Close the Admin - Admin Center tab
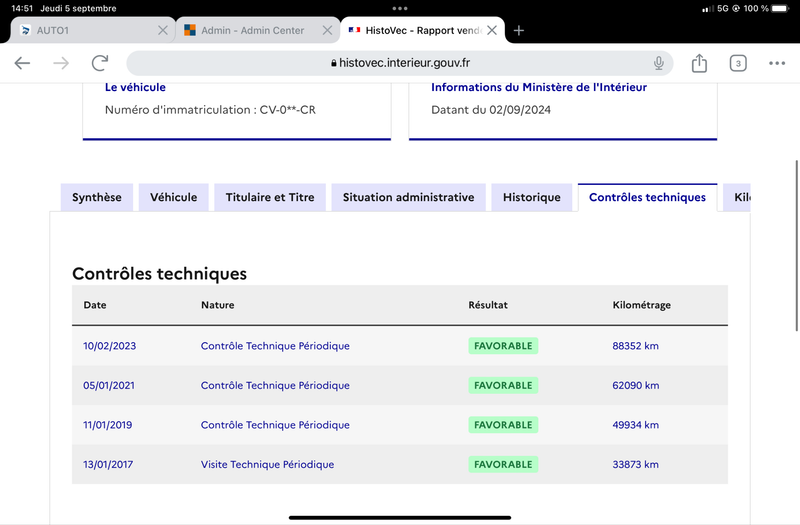 pyautogui.click(x=328, y=31)
